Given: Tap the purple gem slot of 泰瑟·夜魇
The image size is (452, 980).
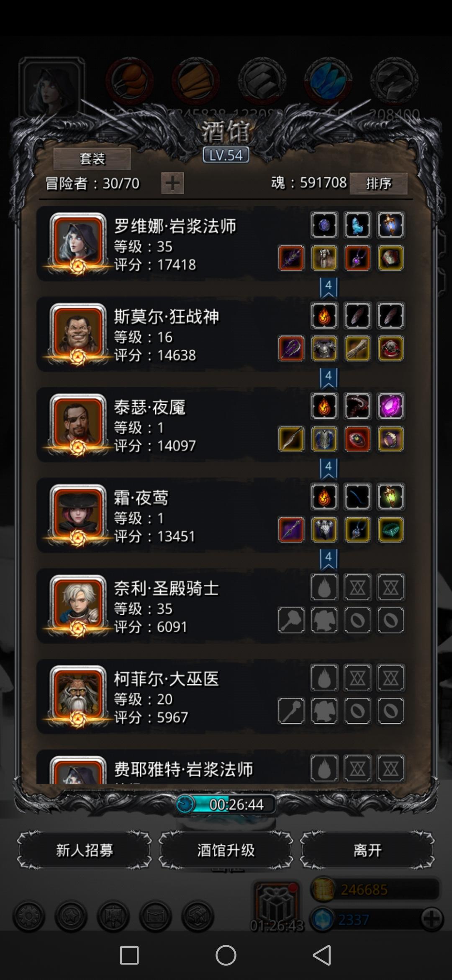Looking at the screenshot, I should [x=390, y=406].
